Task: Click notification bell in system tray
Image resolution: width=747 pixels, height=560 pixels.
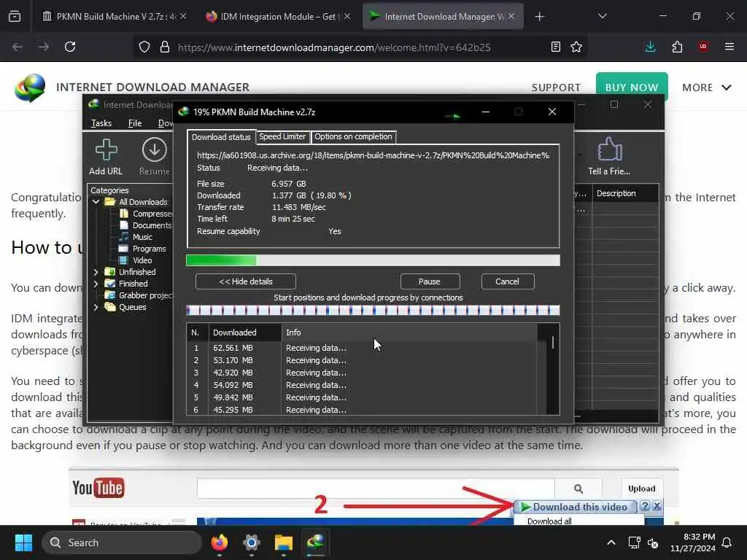Action: [727, 542]
